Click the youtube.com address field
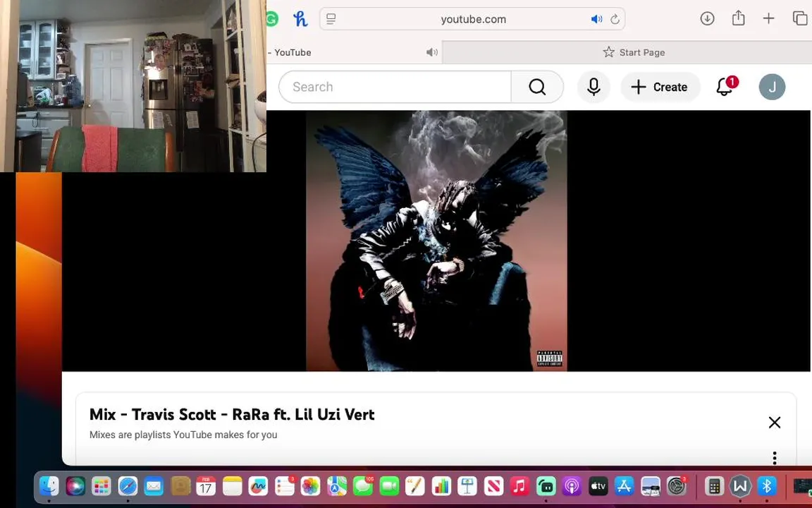The height and width of the screenshot is (508, 812). 472,19
